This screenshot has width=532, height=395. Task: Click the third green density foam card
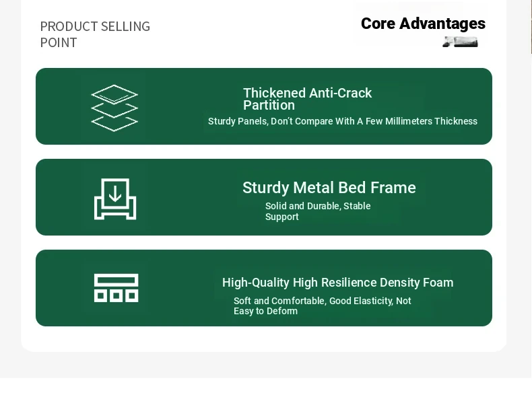264,288
